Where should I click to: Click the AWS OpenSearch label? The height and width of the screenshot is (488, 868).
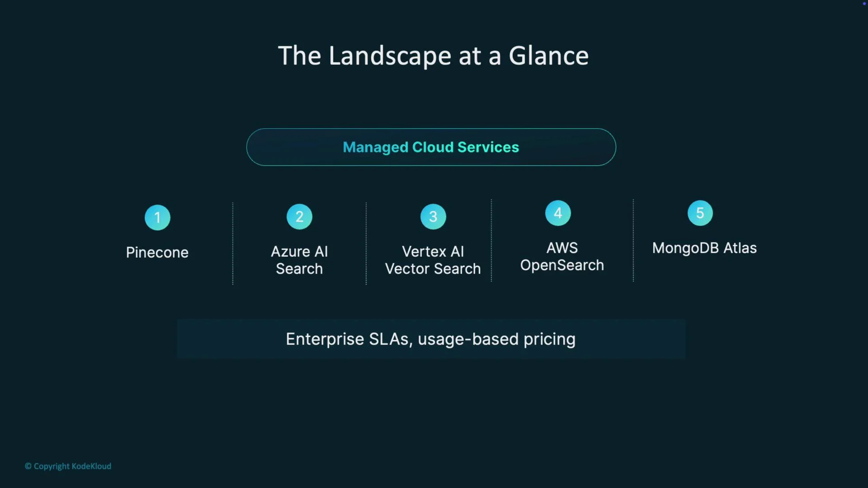coord(562,257)
